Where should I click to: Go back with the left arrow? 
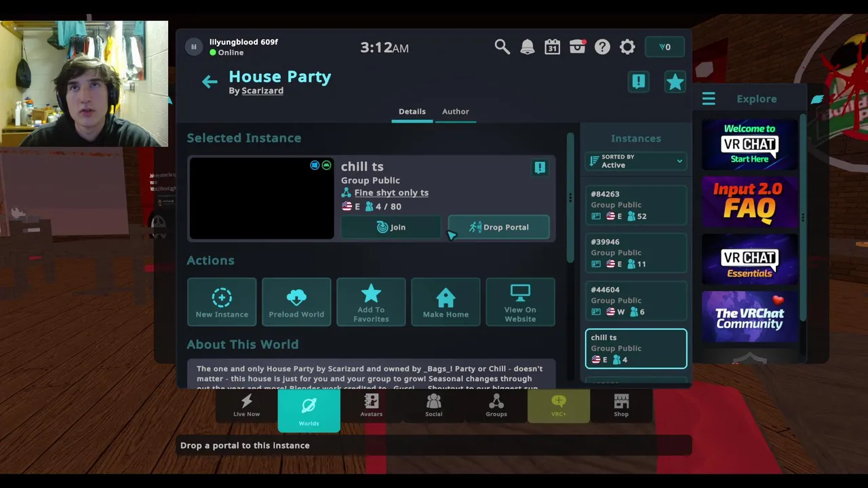[210, 82]
